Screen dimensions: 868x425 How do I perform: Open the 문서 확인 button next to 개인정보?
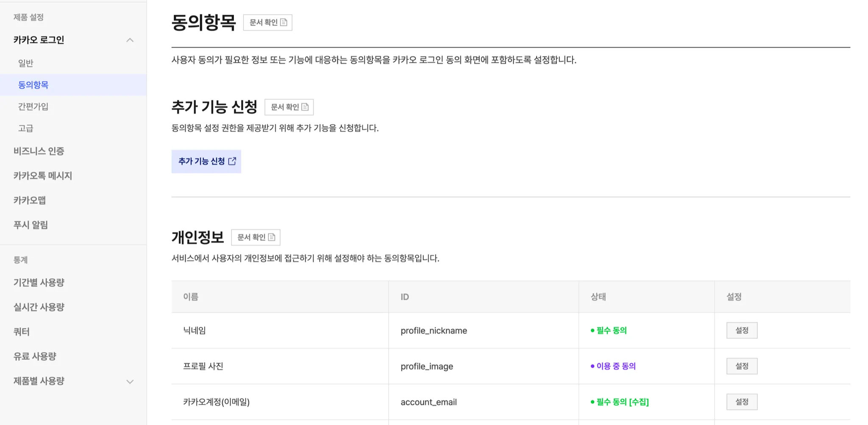click(x=256, y=237)
